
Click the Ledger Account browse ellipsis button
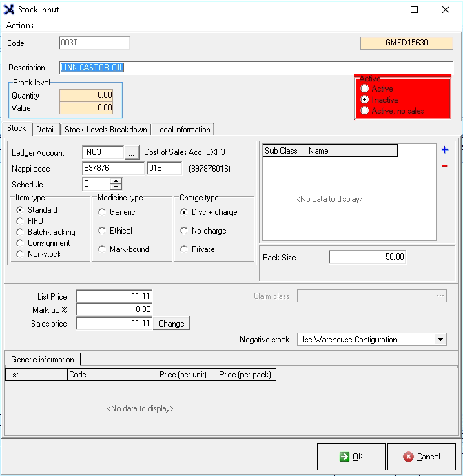point(132,152)
